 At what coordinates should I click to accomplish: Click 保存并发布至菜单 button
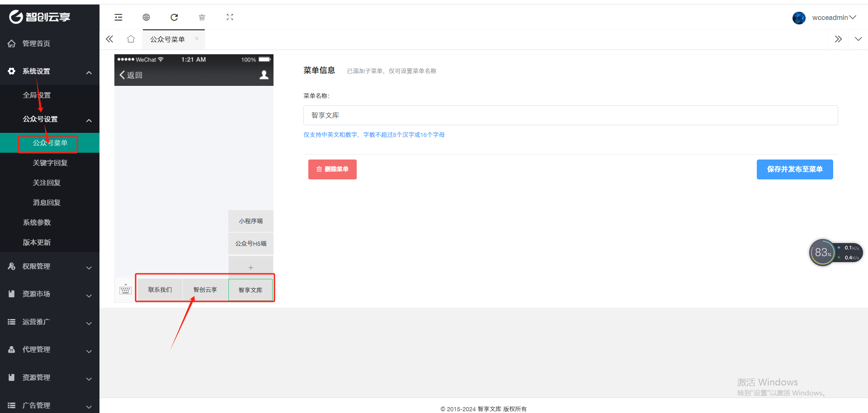click(795, 169)
